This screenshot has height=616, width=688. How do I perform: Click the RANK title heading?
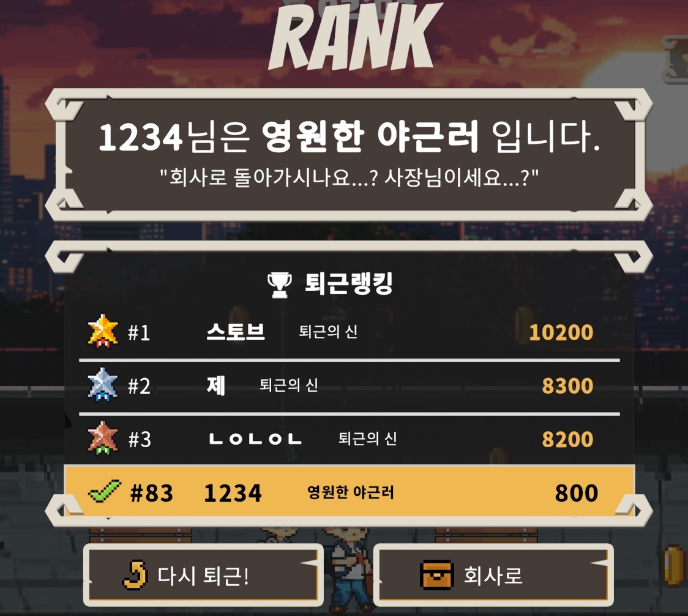(355, 36)
